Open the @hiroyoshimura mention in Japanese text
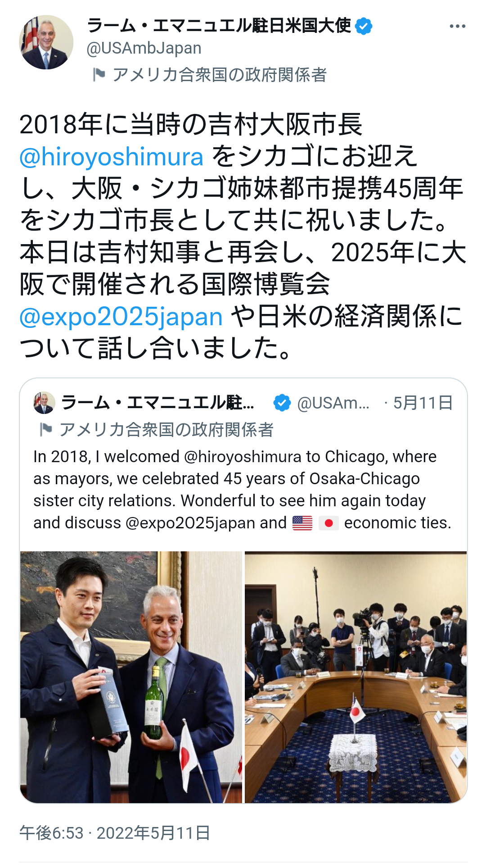Viewport: 486px width, 868px height. tap(112, 156)
